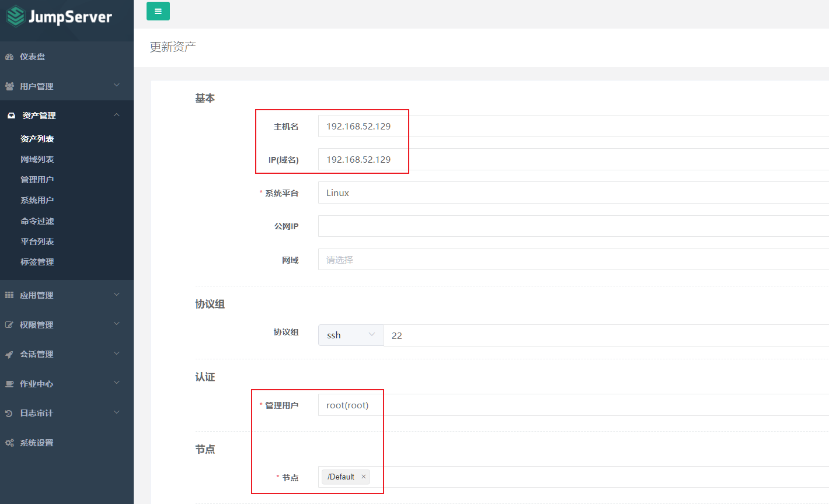Toggle sidebar with green hamburger button
The width and height of the screenshot is (829, 504).
pos(158,11)
